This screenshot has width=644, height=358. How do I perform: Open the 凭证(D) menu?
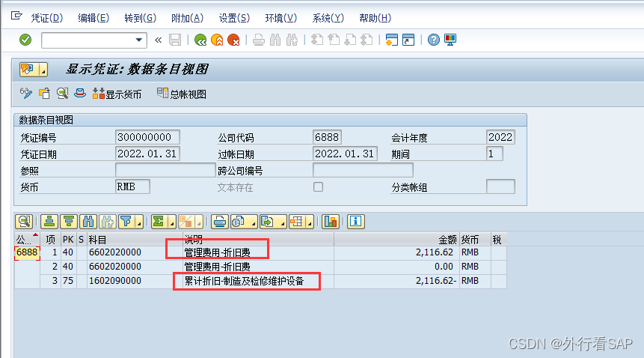click(47, 18)
